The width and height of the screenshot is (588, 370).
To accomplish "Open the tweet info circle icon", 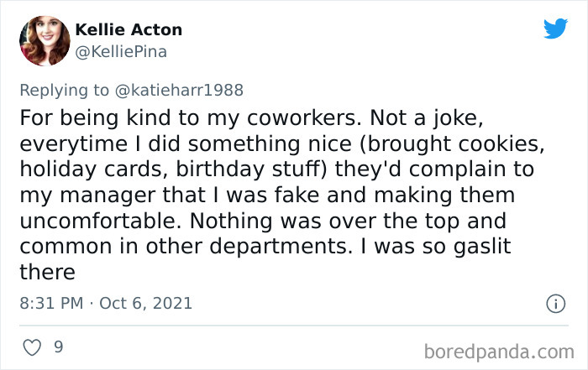I will 554,303.
